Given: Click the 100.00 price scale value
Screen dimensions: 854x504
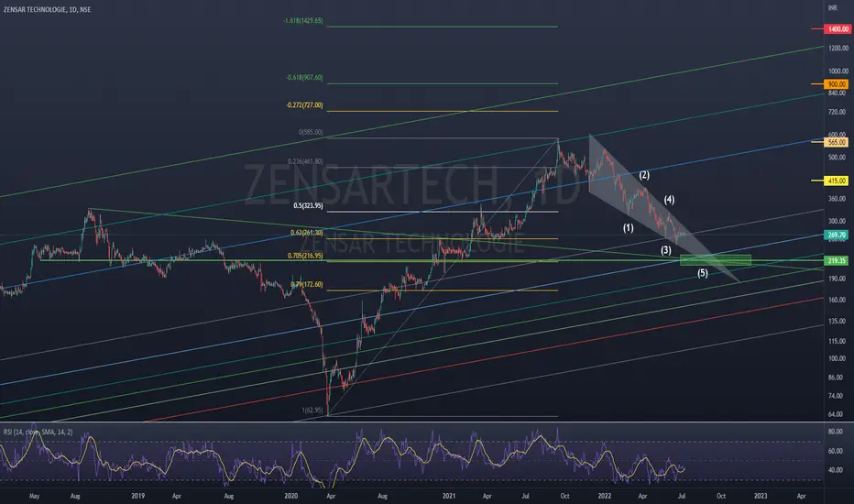Looking at the screenshot, I should (x=838, y=359).
